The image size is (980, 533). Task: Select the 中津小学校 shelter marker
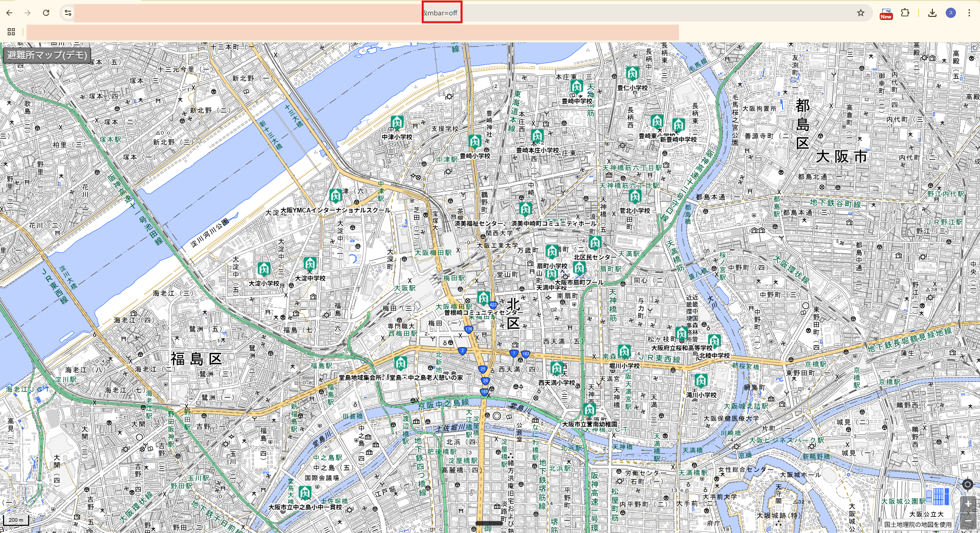tap(397, 123)
